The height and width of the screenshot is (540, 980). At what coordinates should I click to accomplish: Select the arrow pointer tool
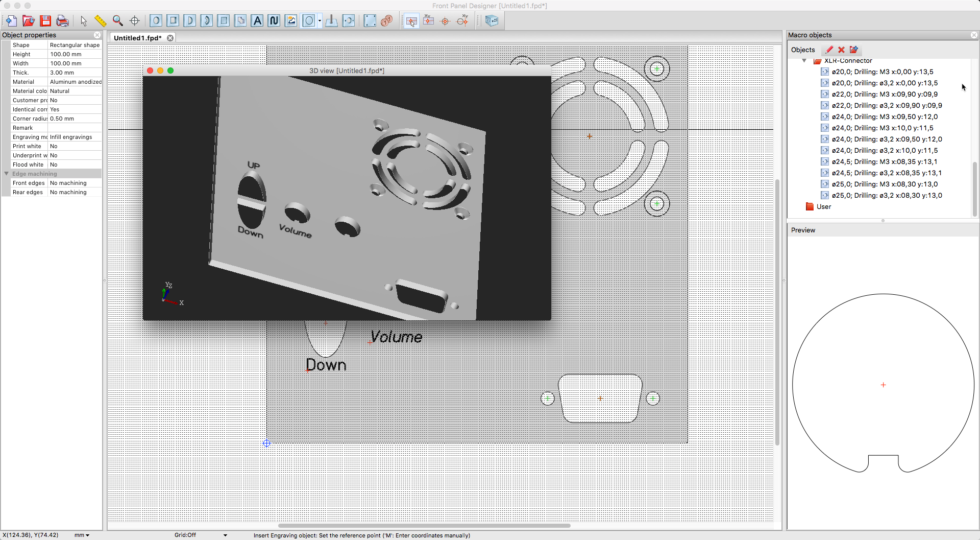pos(84,21)
